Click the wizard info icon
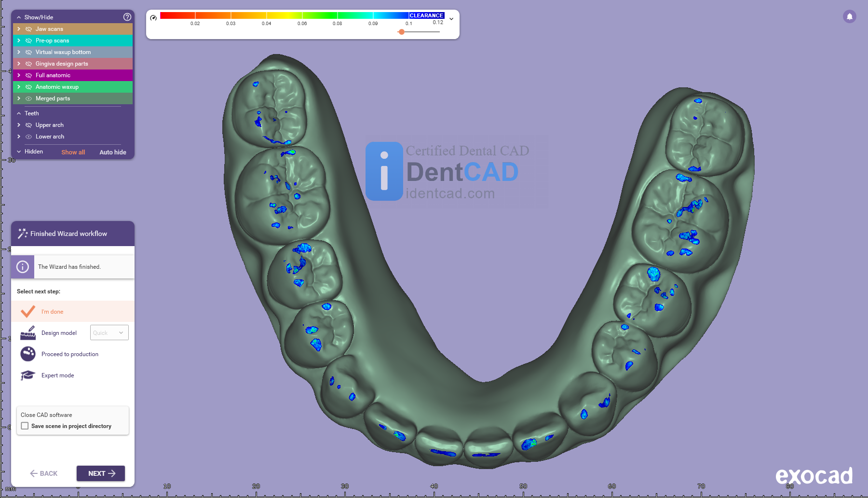 point(23,267)
